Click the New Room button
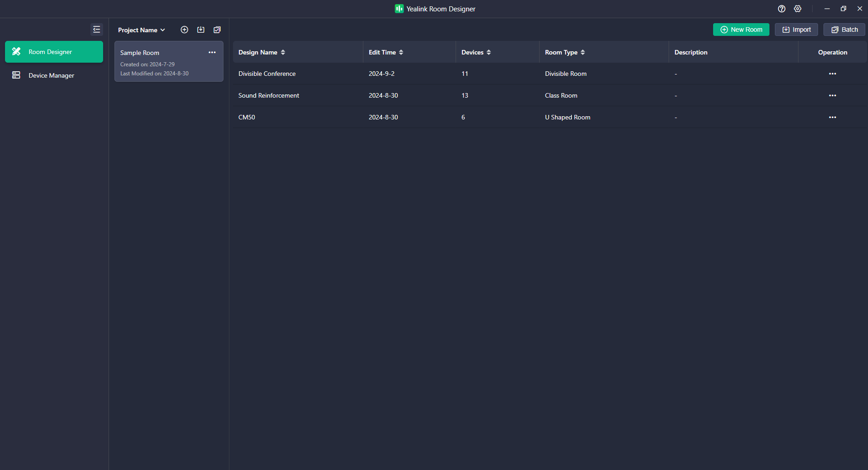This screenshot has height=470, width=868. pyautogui.click(x=741, y=30)
